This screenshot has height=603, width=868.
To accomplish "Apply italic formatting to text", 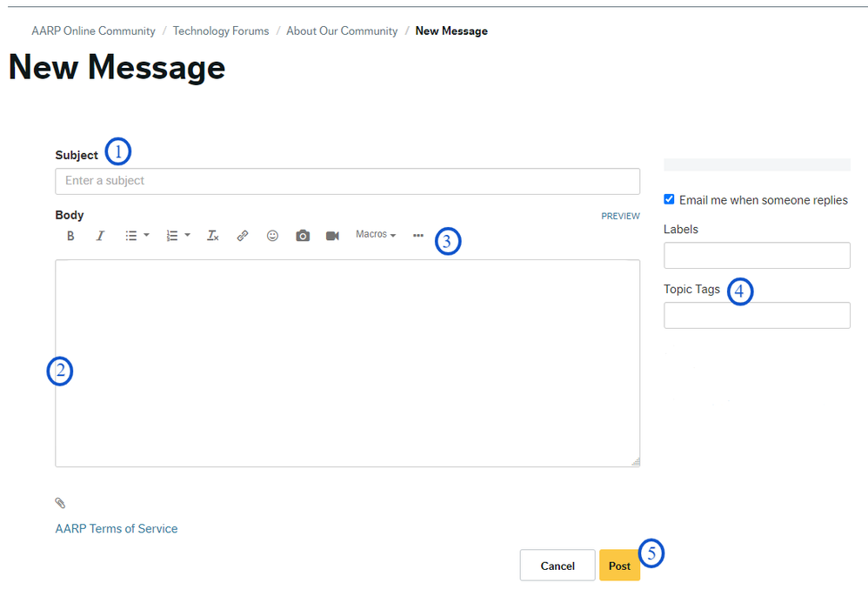I will click(100, 236).
